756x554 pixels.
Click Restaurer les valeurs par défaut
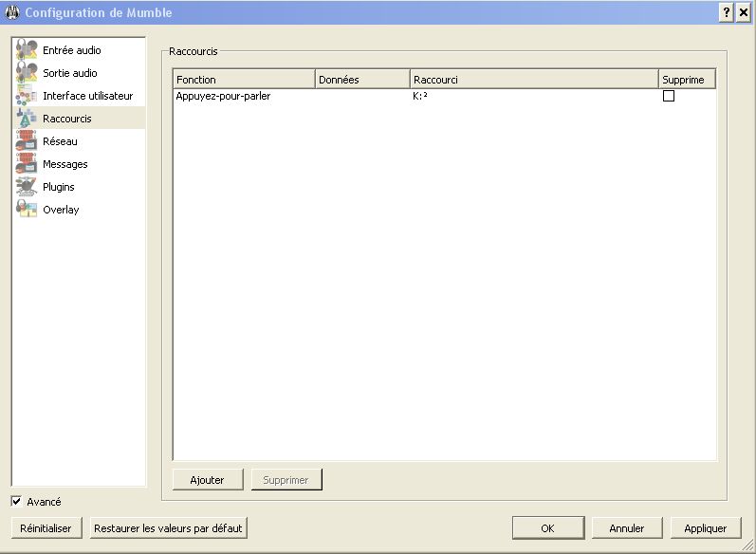pyautogui.click(x=168, y=528)
